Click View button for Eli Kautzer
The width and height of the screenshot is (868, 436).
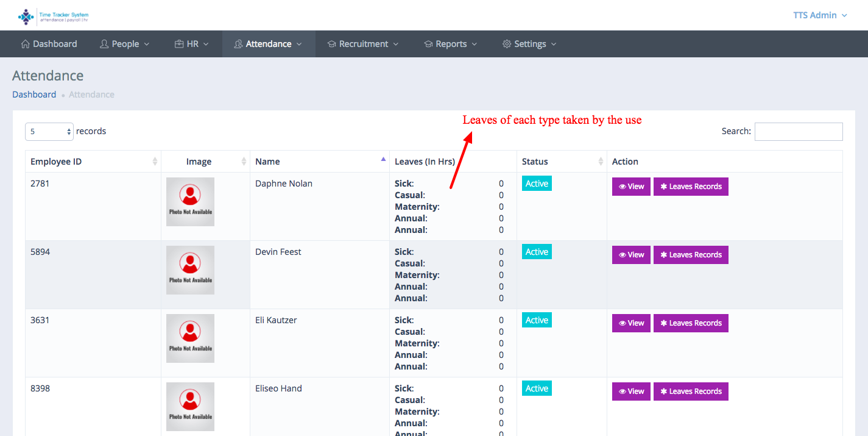631,323
